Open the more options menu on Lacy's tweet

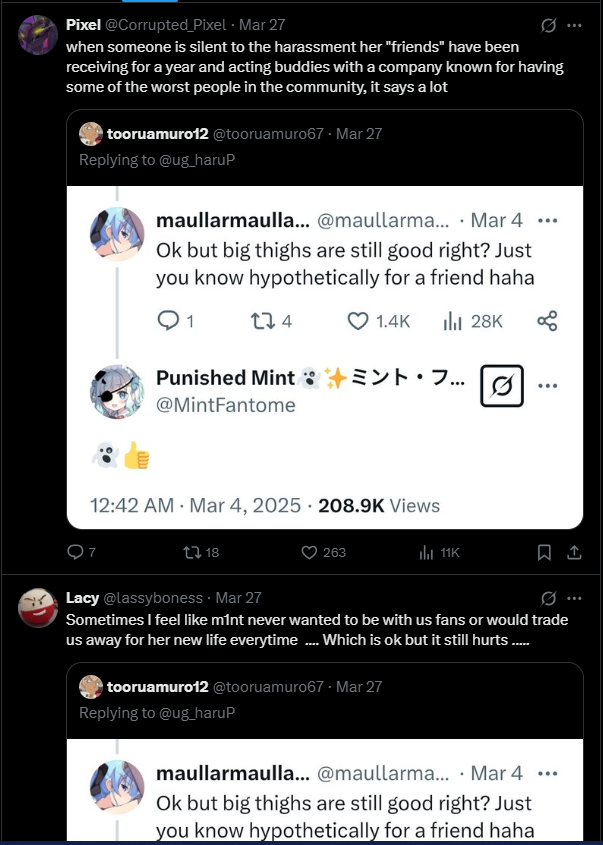click(x=574, y=598)
